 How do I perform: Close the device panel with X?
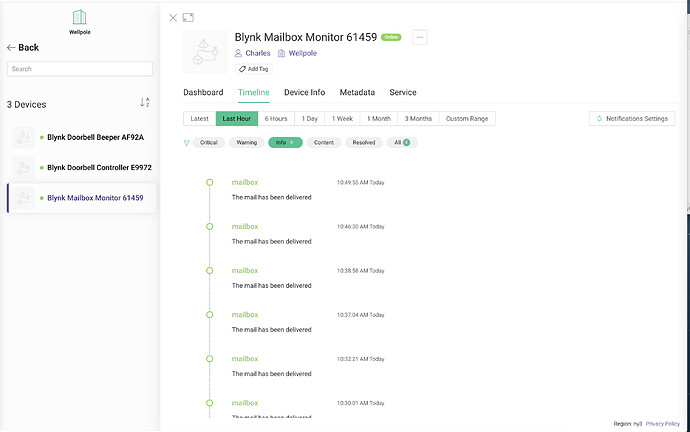(x=173, y=18)
